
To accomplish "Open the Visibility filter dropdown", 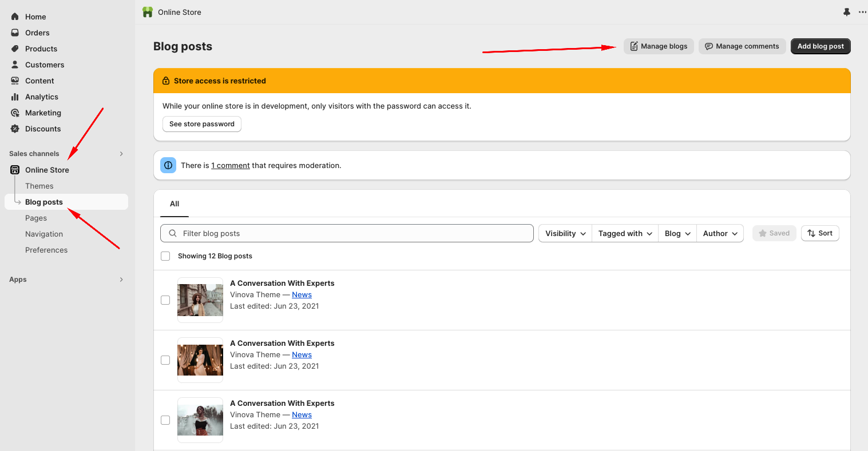I will [x=564, y=233].
